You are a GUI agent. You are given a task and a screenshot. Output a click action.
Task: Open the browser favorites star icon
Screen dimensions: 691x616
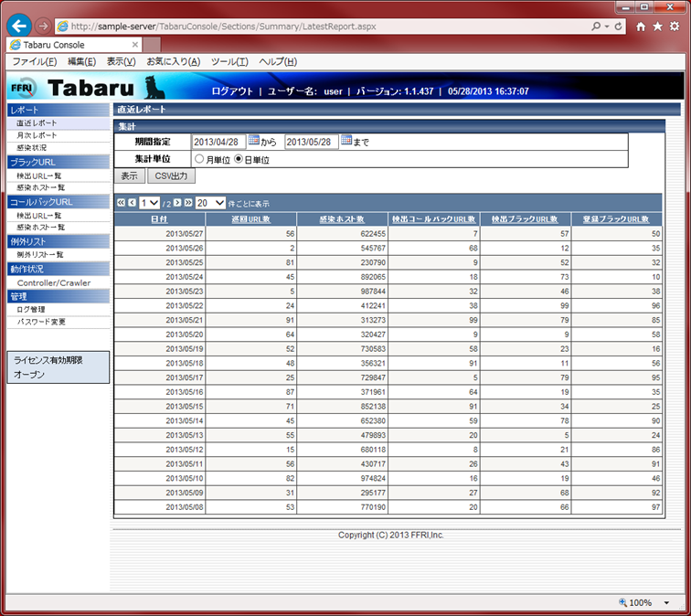658,27
